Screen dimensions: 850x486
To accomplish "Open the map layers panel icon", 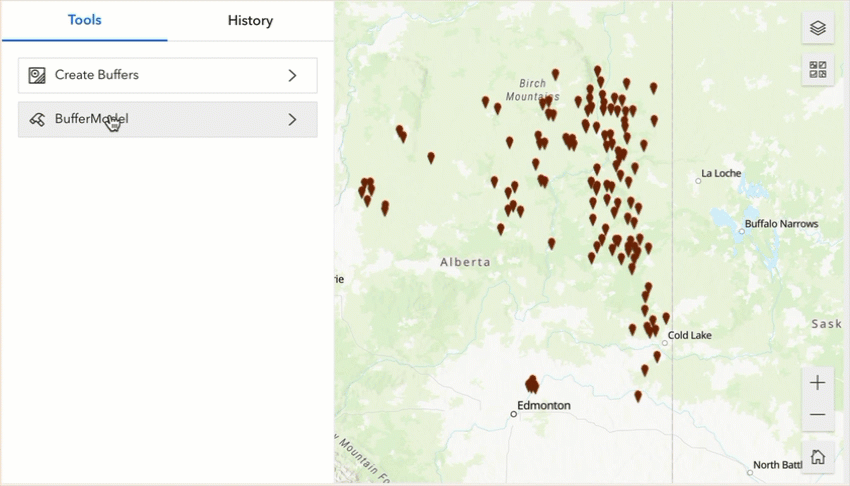I will point(817,28).
